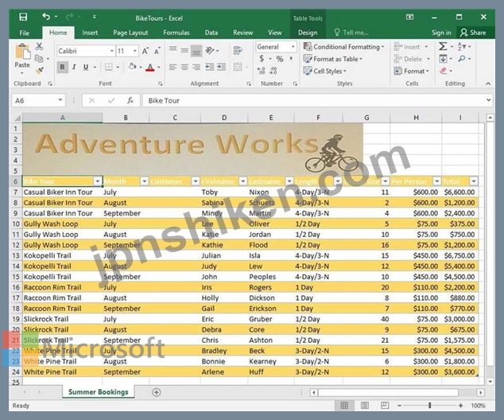The width and height of the screenshot is (504, 420).
Task: Switch to Normal view in status bar
Action: point(344,405)
